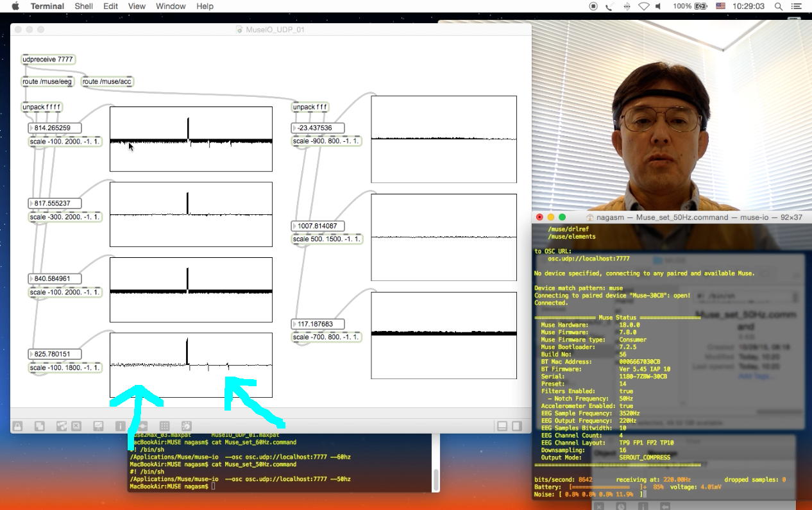Open the inspector (i) icon
Viewport: 812px width, 510px height.
120,426
